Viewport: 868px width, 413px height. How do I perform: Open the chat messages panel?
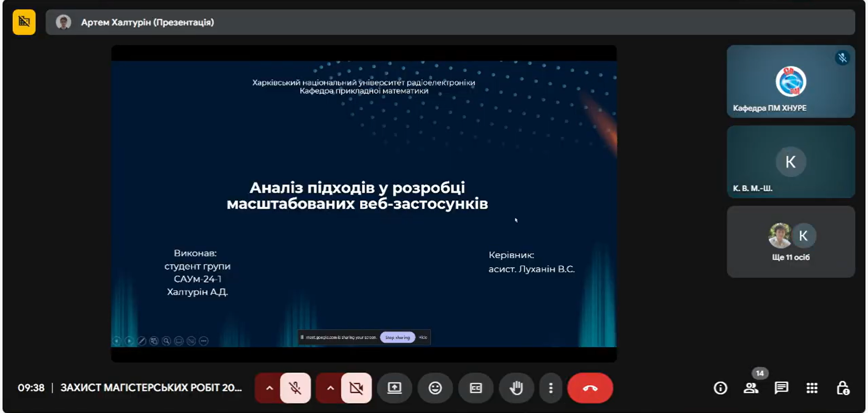coord(781,388)
